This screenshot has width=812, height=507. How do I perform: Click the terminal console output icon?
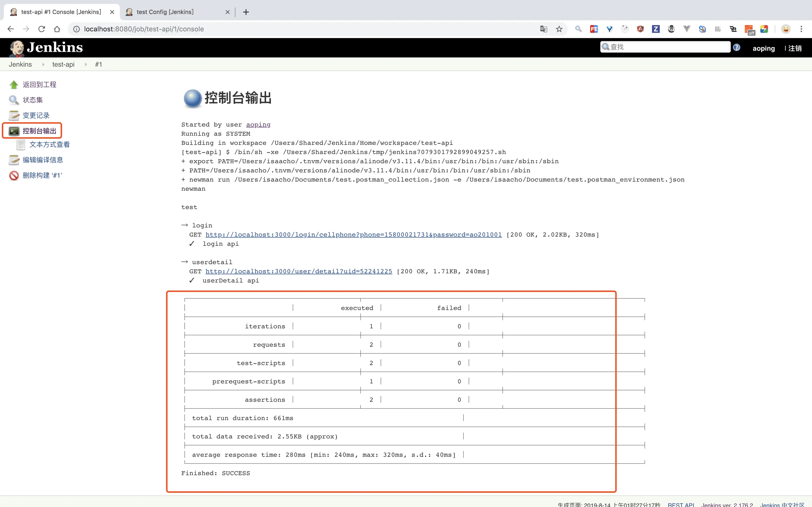pos(14,131)
